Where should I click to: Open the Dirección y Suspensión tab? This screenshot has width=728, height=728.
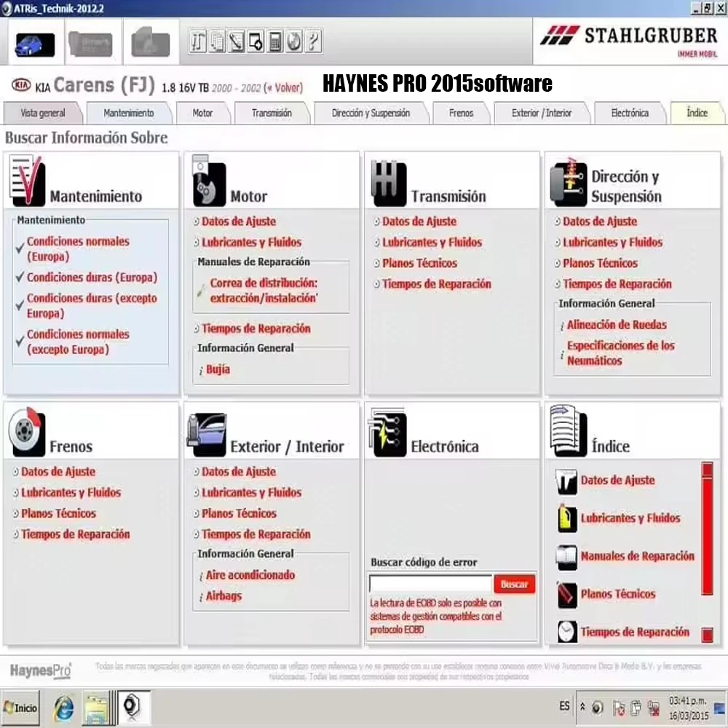click(x=371, y=113)
